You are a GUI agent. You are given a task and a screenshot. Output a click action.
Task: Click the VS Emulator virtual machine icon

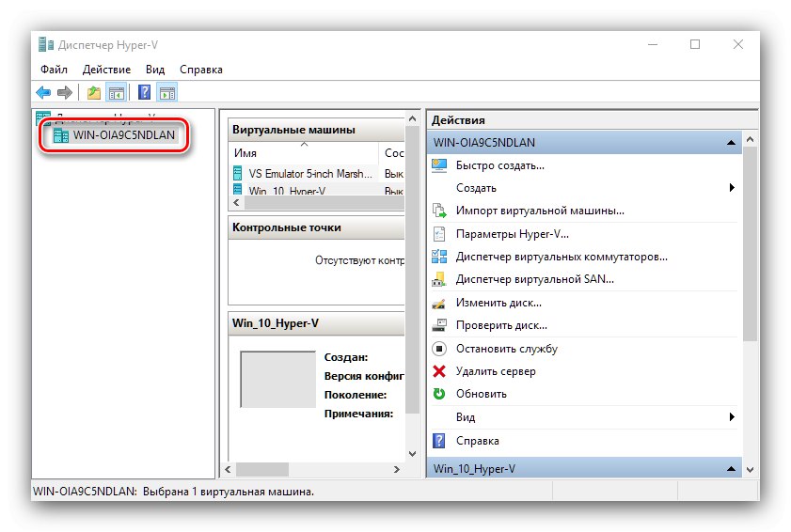(238, 174)
